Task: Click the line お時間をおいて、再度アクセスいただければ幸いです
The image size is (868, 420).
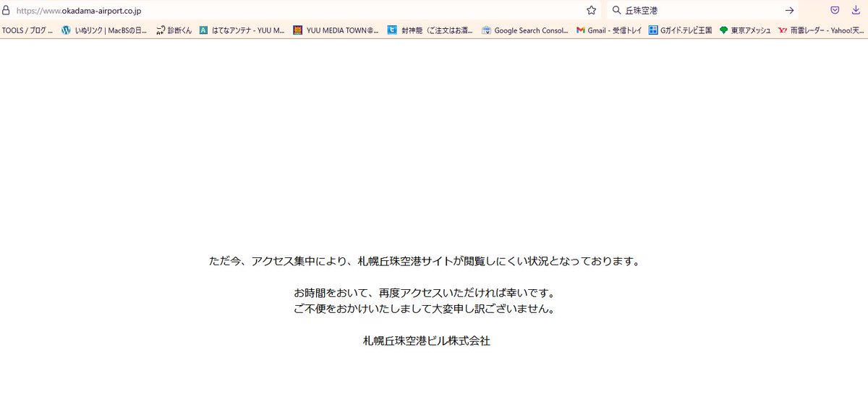Action: [x=426, y=293]
